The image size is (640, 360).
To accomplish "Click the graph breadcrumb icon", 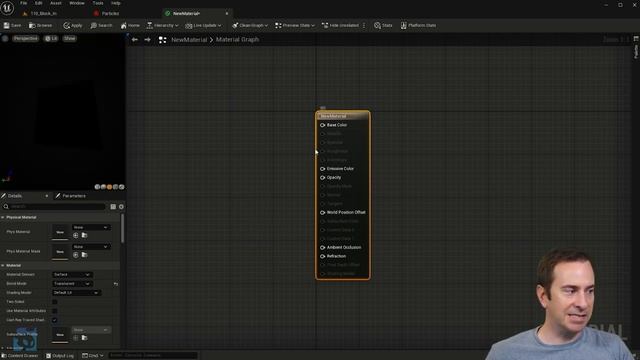I will 162,40.
